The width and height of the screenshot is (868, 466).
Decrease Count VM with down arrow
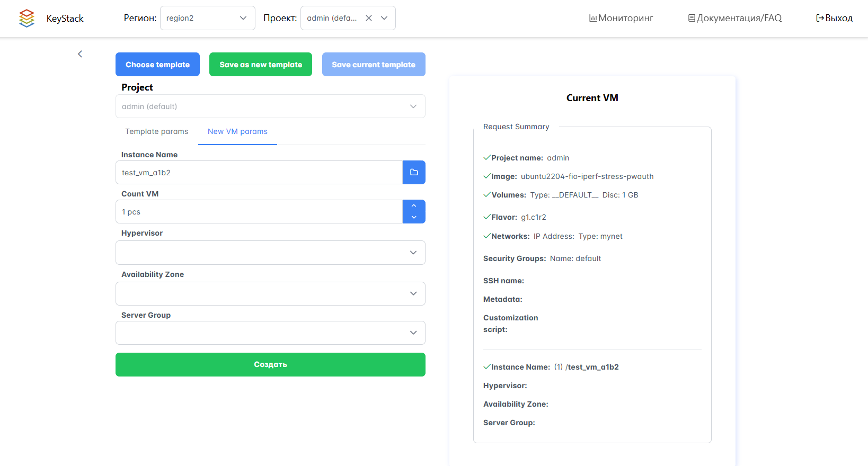tap(414, 218)
